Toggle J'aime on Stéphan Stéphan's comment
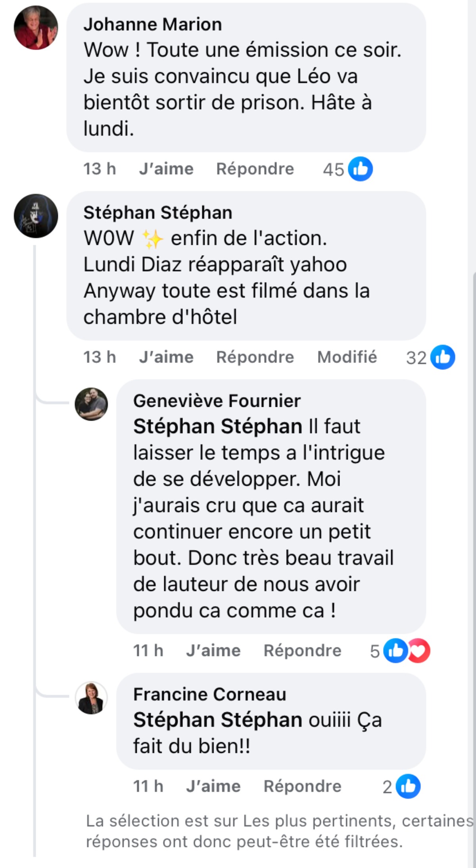Image resolution: width=476 pixels, height=868 pixels. [166, 357]
